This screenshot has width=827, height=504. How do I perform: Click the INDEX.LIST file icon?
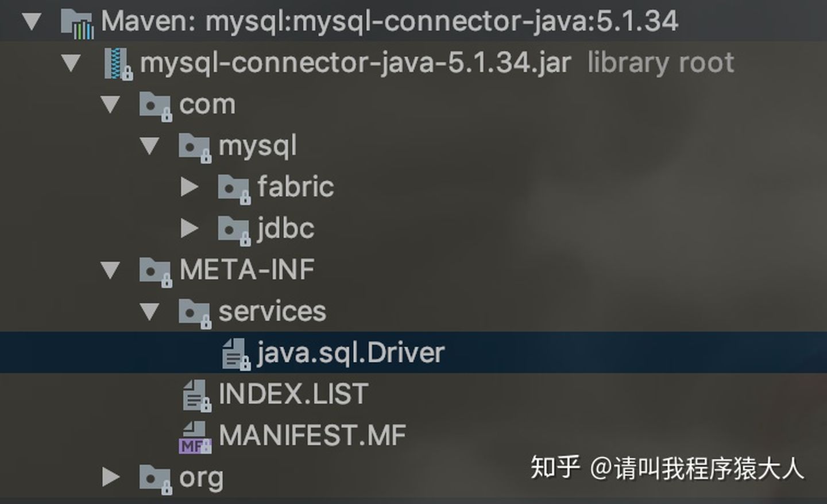coord(197,396)
